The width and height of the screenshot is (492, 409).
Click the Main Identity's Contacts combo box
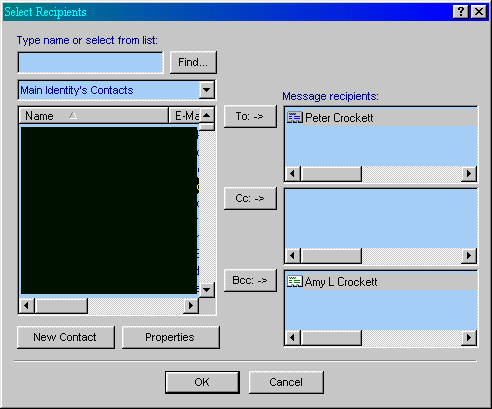116,90
